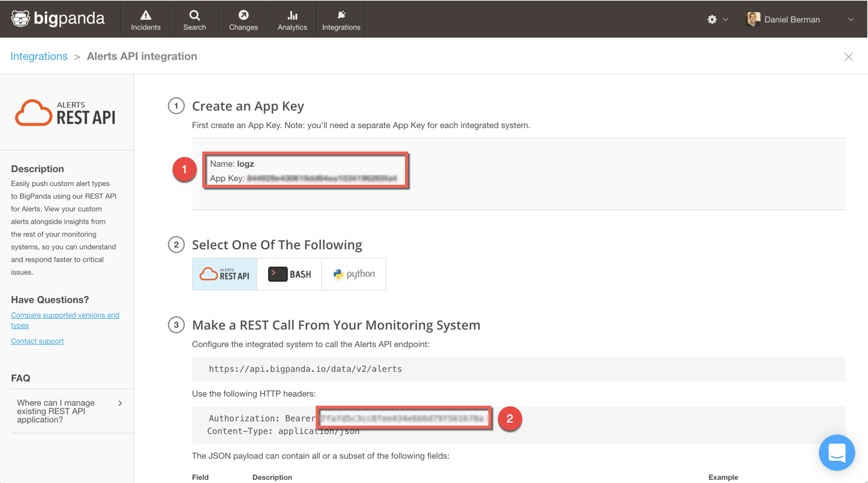
Task: Open the chat support bubble
Action: [x=837, y=452]
